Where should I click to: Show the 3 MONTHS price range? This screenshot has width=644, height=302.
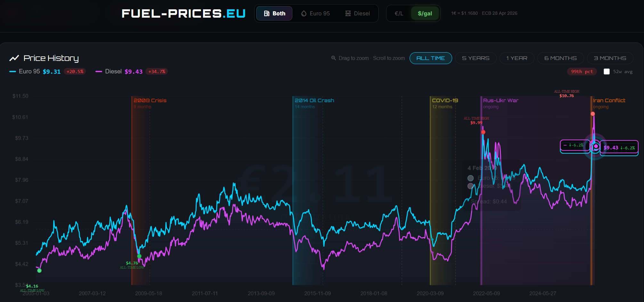610,58
